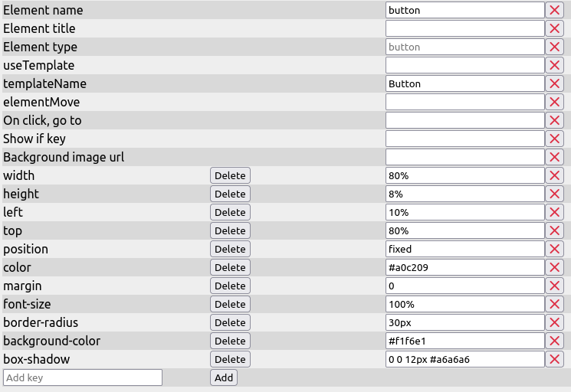
Task: Click the Add button for new key
Action: pyautogui.click(x=224, y=377)
